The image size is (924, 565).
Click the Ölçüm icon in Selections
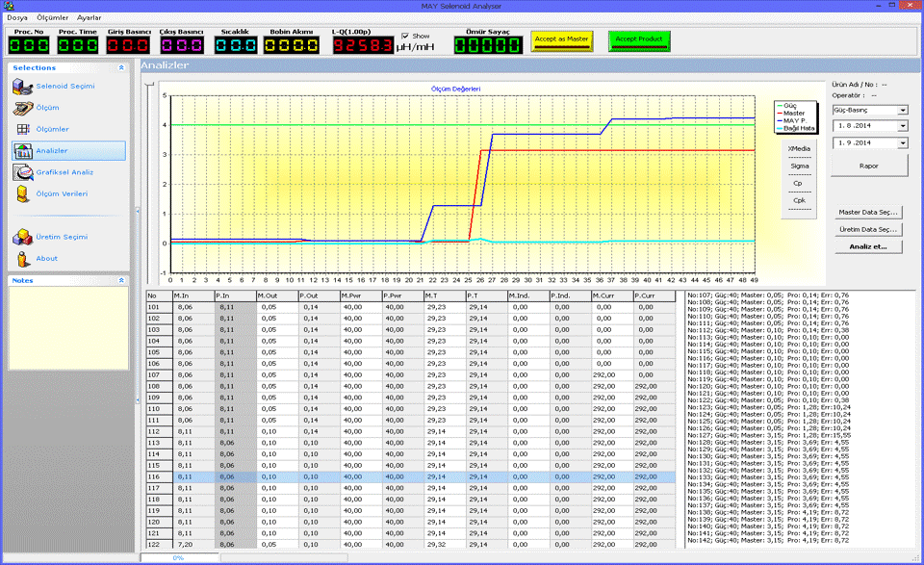click(x=22, y=108)
